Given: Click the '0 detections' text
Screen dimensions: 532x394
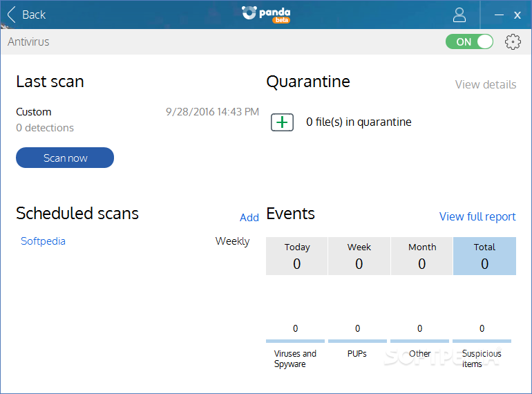Looking at the screenshot, I should click(x=45, y=128).
